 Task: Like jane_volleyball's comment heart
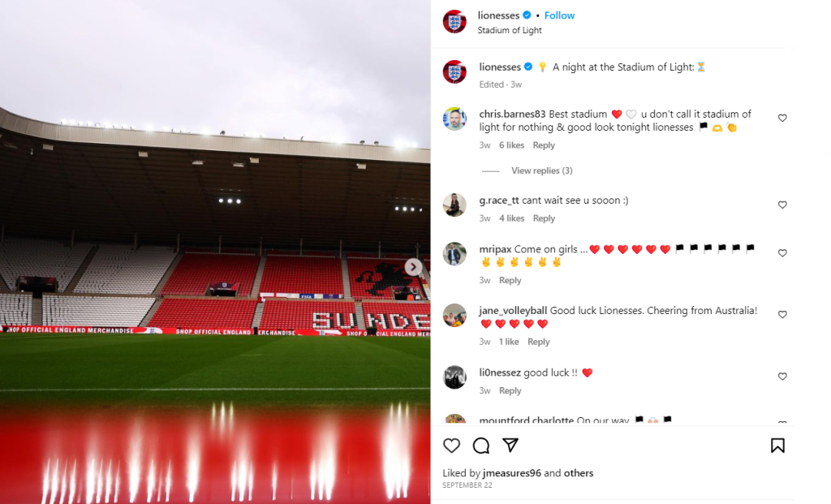tap(782, 315)
